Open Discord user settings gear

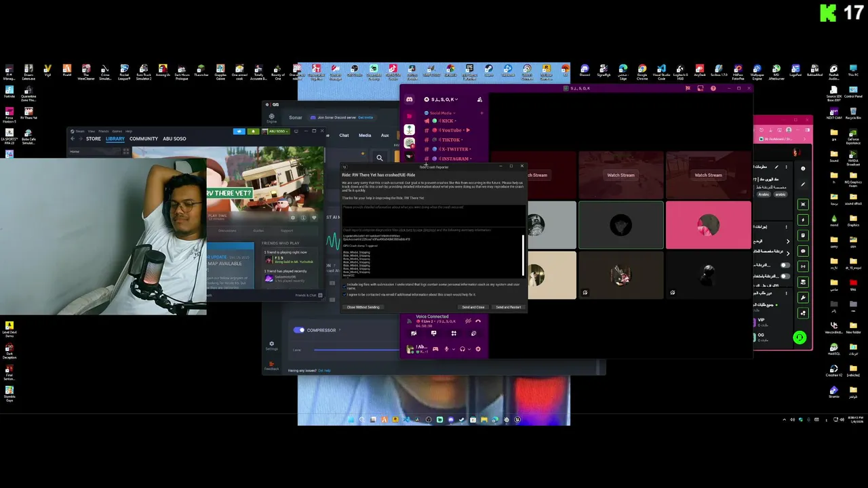tap(478, 349)
